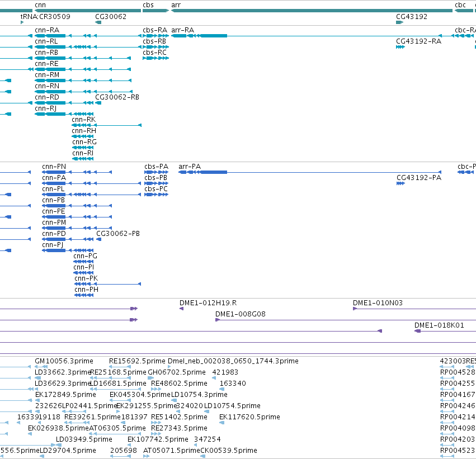Image resolution: width=476 pixels, height=459 pixels.
Task: Select protein cnn-PJ
Action: click(53, 245)
